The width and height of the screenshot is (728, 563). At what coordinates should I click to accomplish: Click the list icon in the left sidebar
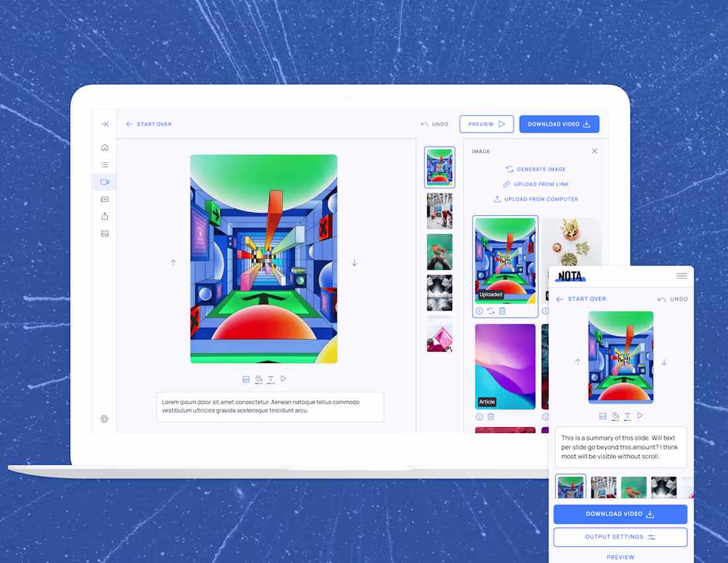click(x=104, y=164)
